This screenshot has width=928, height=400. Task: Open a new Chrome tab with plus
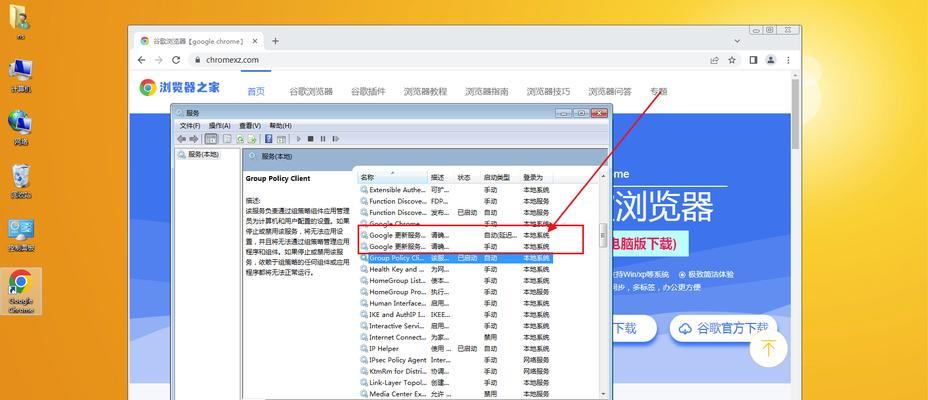click(275, 41)
